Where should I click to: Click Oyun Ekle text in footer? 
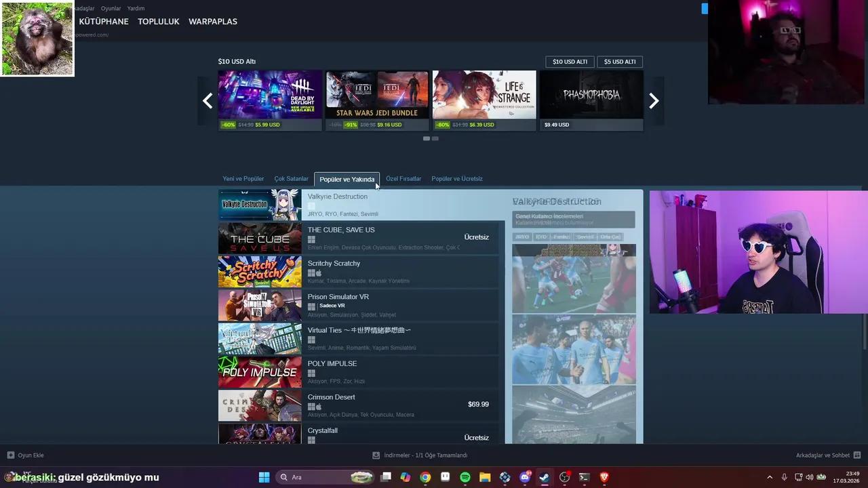pos(31,455)
